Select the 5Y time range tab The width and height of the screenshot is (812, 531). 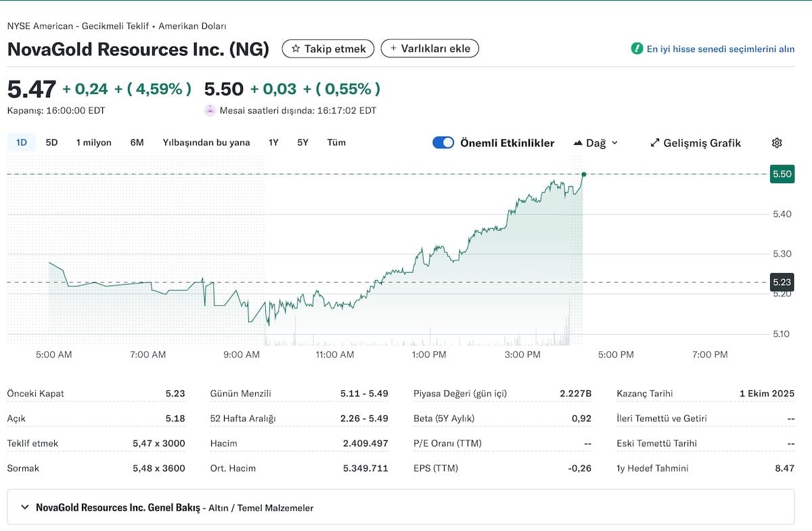(x=302, y=143)
